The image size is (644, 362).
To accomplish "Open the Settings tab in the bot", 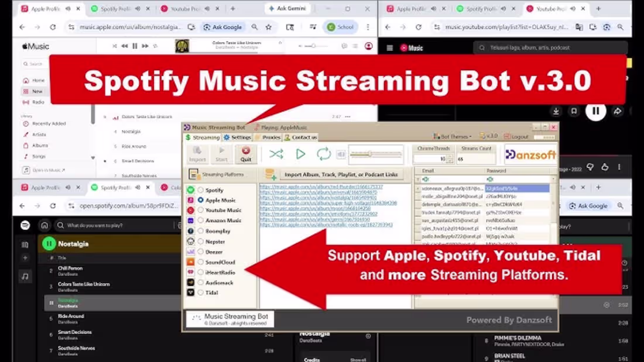I will tap(237, 137).
